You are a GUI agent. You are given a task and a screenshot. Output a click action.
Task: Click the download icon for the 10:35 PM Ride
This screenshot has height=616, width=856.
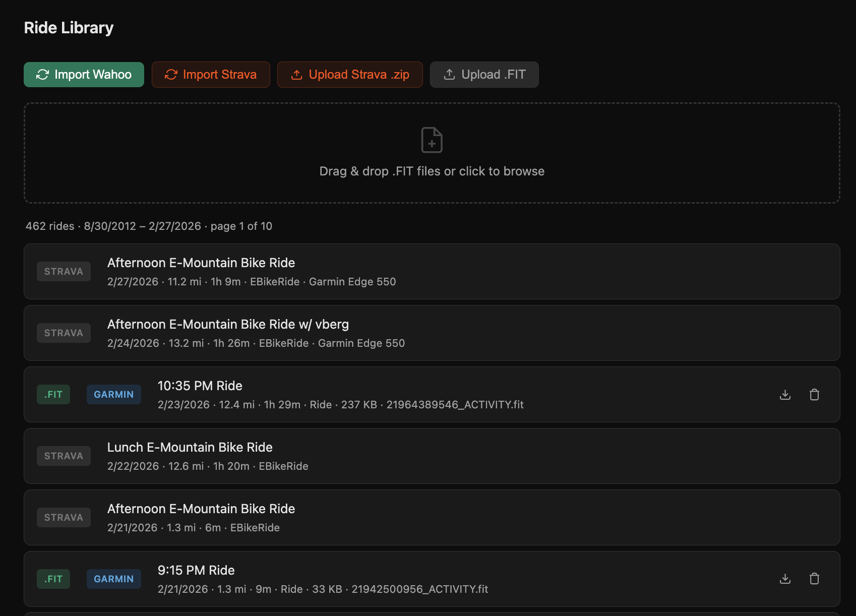[x=785, y=395]
